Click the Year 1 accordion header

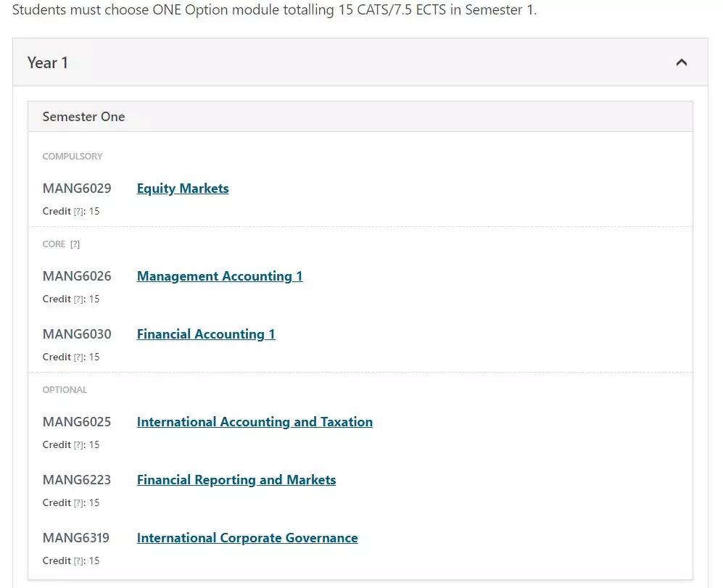(x=360, y=62)
